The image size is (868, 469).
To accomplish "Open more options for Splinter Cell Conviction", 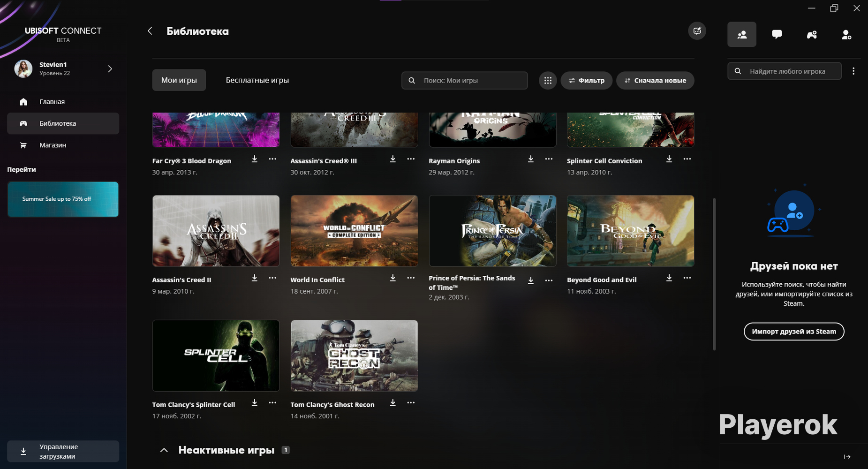I will (x=687, y=159).
